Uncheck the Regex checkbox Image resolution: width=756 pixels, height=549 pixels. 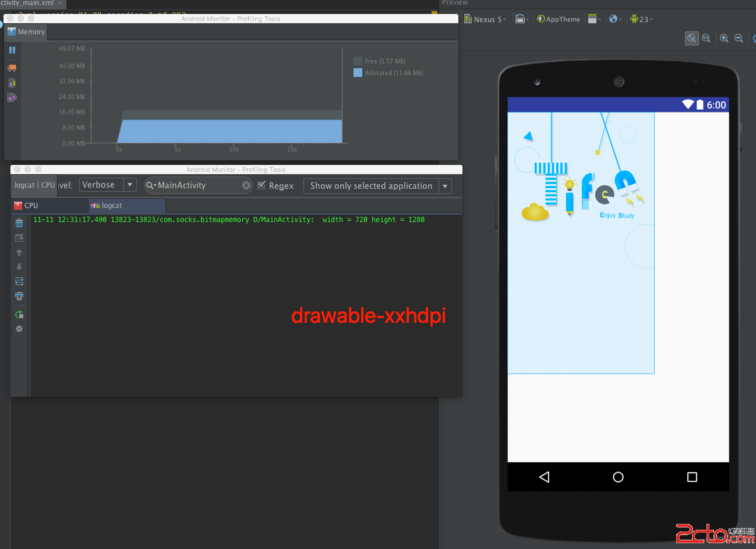(x=262, y=185)
